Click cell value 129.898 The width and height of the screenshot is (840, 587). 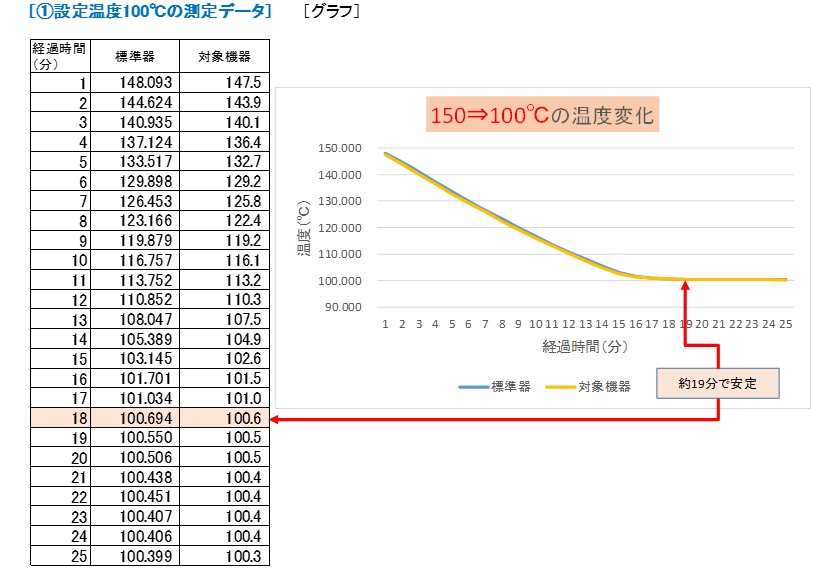[146, 181]
